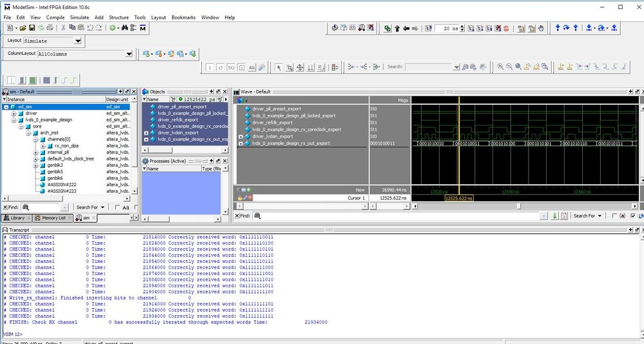
Task: Click the Cursor 1 time value 12525.622 ns
Action: [393, 198]
